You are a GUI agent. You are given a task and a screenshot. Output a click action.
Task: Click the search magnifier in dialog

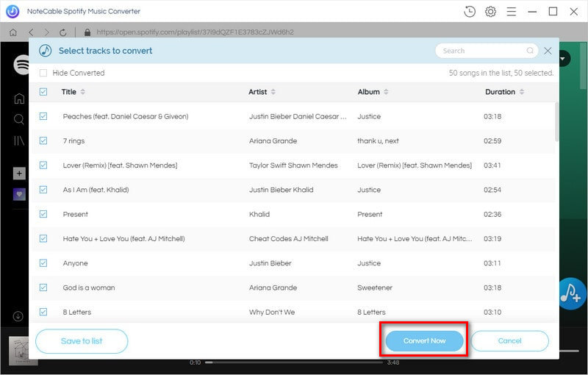pos(530,51)
